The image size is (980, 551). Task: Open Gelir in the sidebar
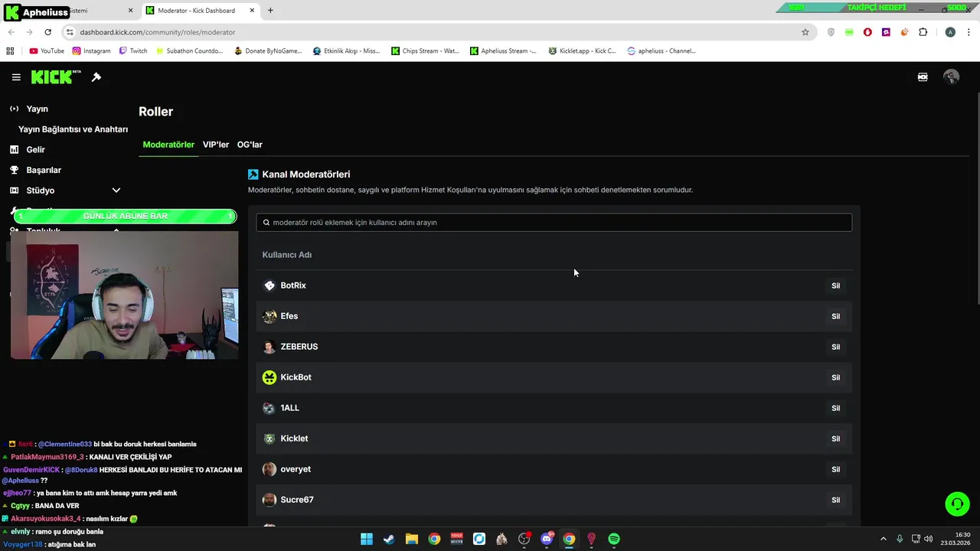coord(35,150)
